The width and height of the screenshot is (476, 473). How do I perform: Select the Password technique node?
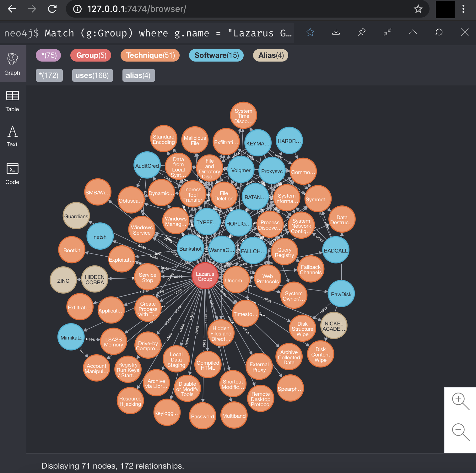pos(203,416)
